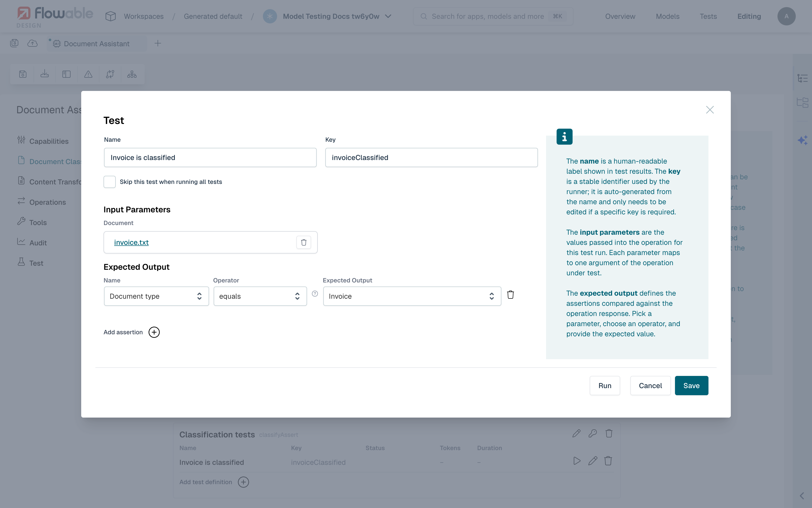The image size is (812, 508).
Task: Delete the Invoice is classified test row
Action: 608,461
